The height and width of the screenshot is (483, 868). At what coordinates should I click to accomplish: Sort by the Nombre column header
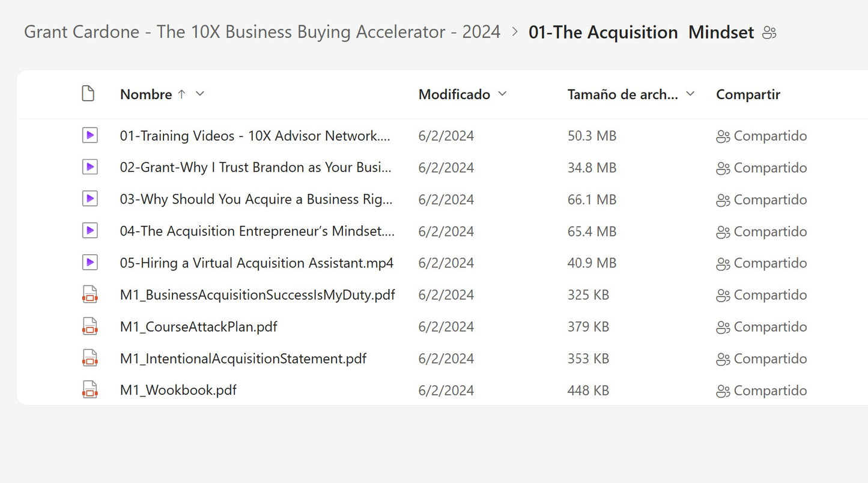pyautogui.click(x=146, y=94)
